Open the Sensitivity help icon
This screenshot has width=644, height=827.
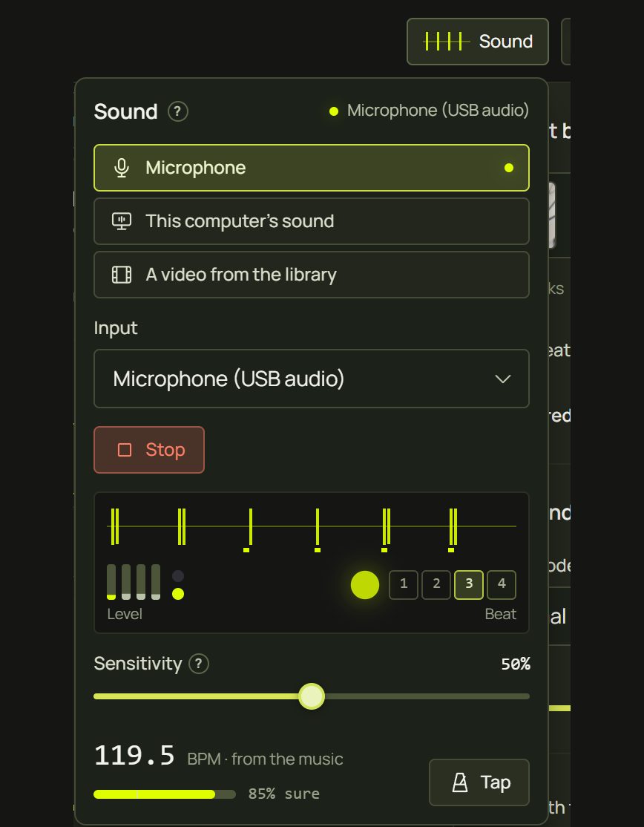(x=199, y=664)
